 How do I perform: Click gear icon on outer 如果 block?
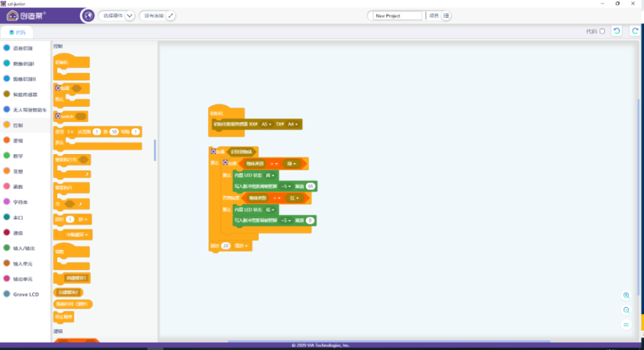click(213, 151)
